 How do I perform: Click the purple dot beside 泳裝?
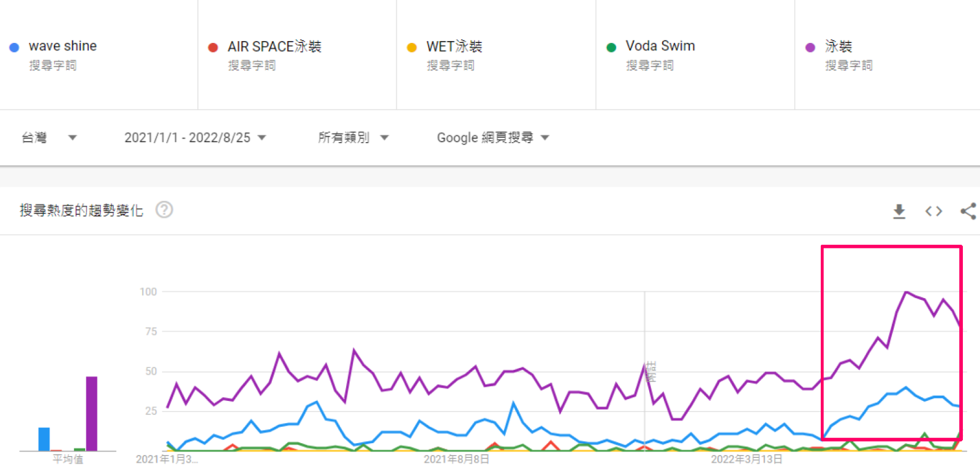tap(810, 47)
